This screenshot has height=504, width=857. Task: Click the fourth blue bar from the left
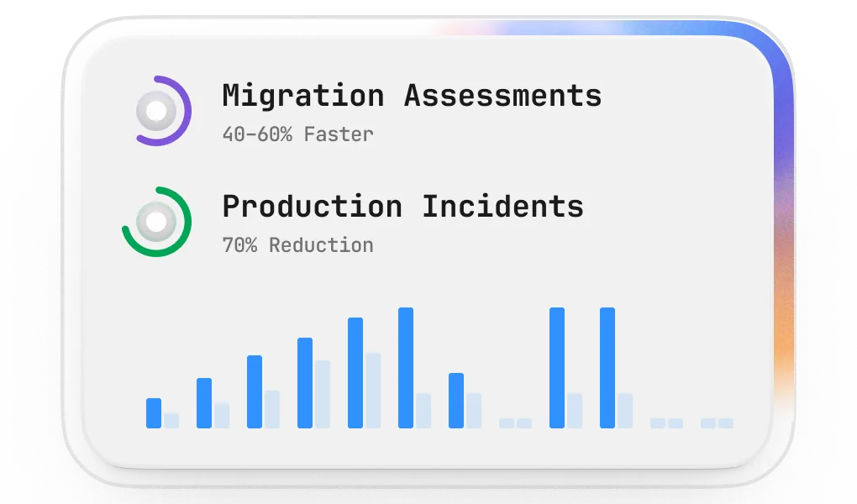305,383
